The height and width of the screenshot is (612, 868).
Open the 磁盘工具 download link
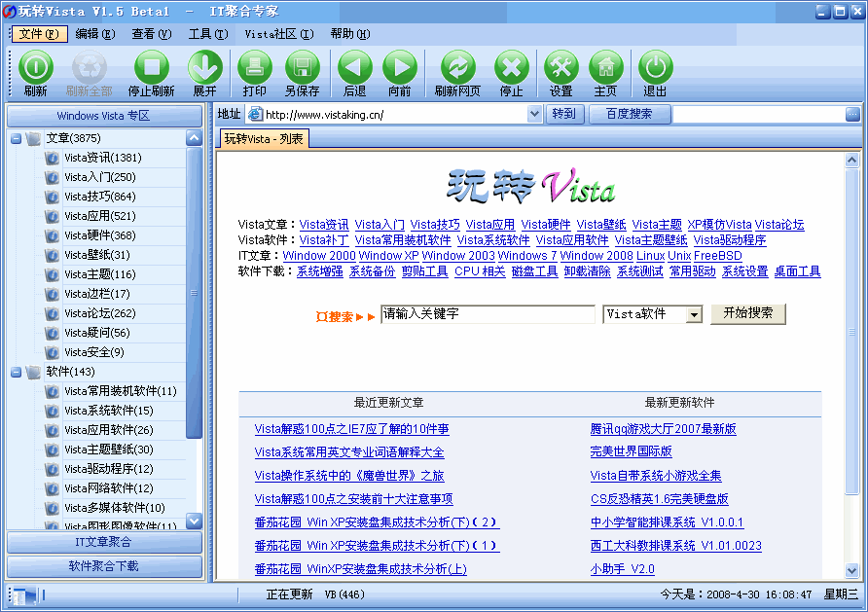[x=534, y=271]
